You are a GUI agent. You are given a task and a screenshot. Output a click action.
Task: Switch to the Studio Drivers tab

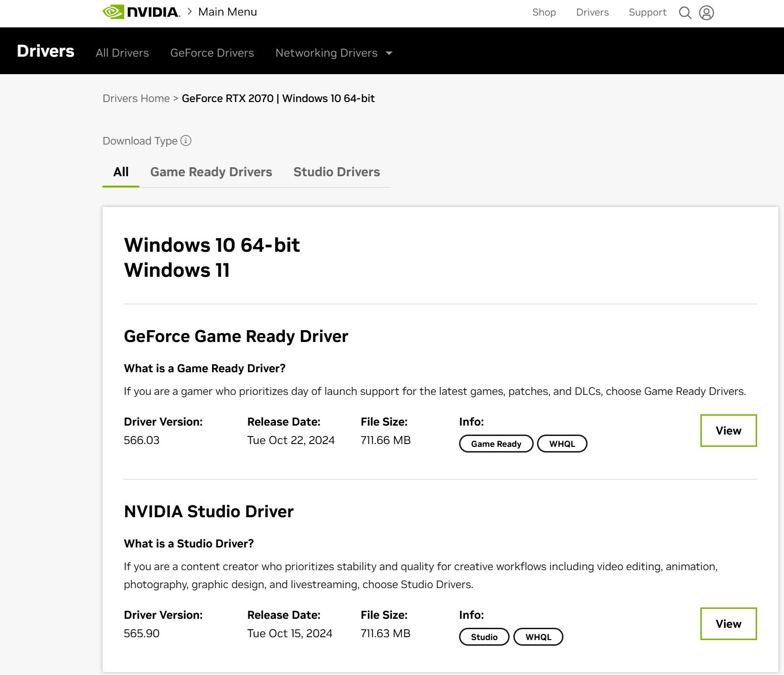click(x=336, y=172)
